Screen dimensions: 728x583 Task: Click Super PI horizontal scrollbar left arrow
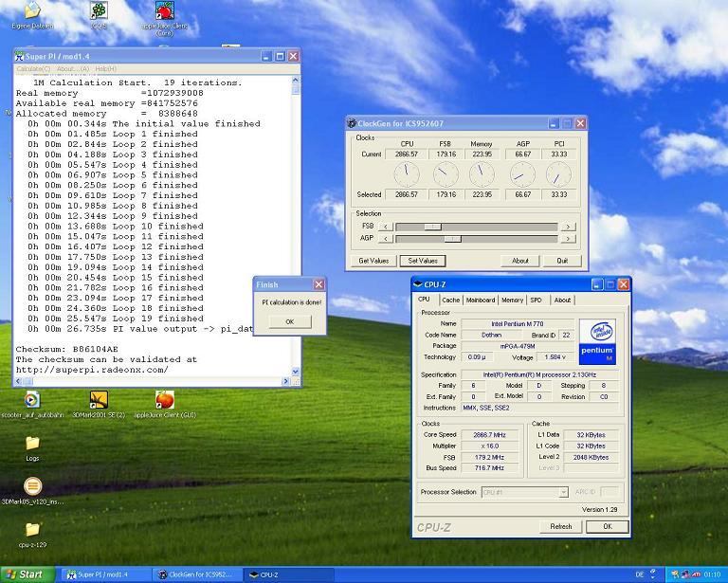pyautogui.click(x=19, y=381)
